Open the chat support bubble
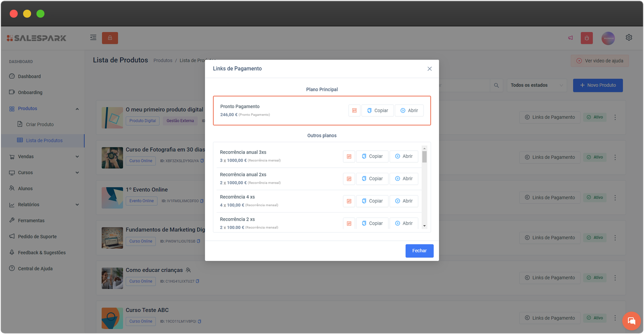The image size is (644, 334). (631, 321)
